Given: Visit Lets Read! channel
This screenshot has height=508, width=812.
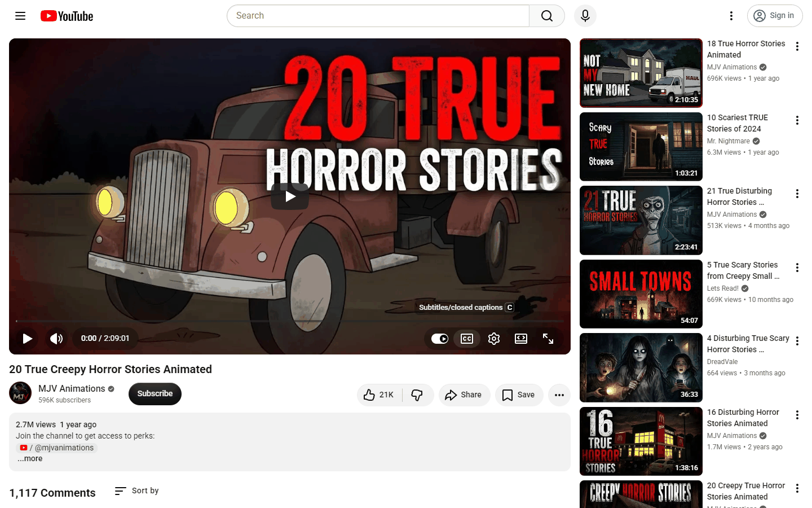Looking at the screenshot, I should pos(723,288).
